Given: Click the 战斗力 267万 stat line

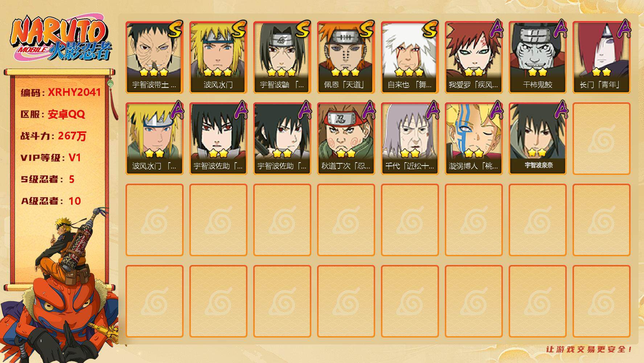Looking at the screenshot, I should click(53, 136).
